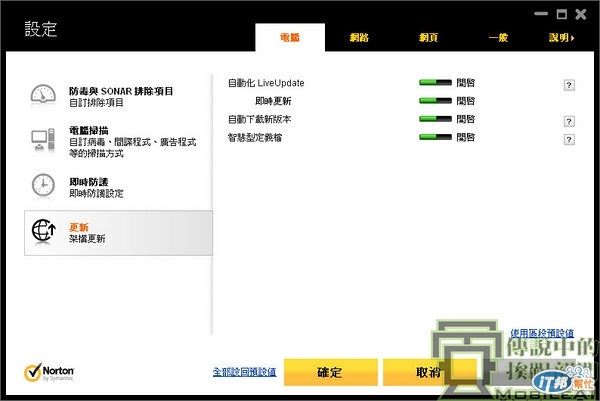Switch to the 網頁 tab
Viewport: 600px width, 401px height.
428,37
